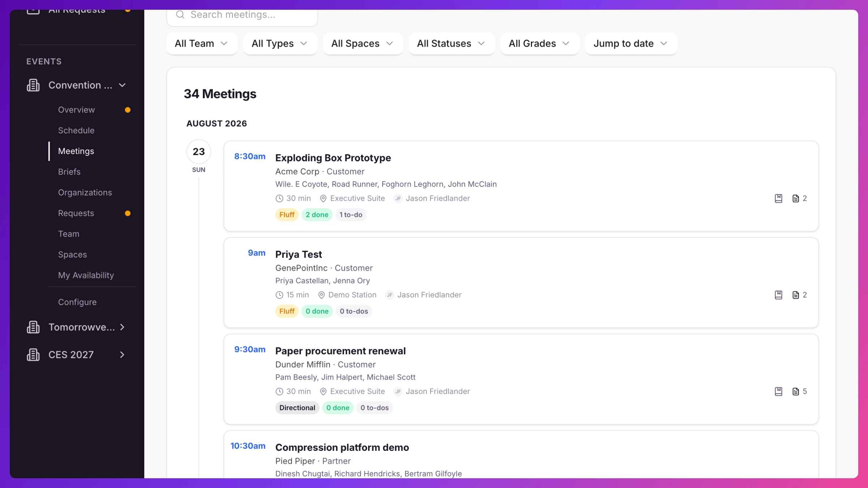Open the All Spaces filter dropdown
The width and height of the screenshot is (868, 488).
pyautogui.click(x=363, y=44)
